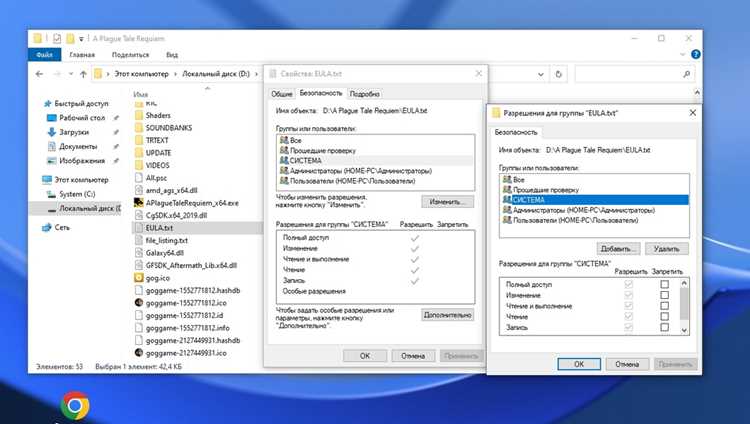Tick Deny checkbox for Изменение
The image size is (750, 424).
(x=664, y=295)
